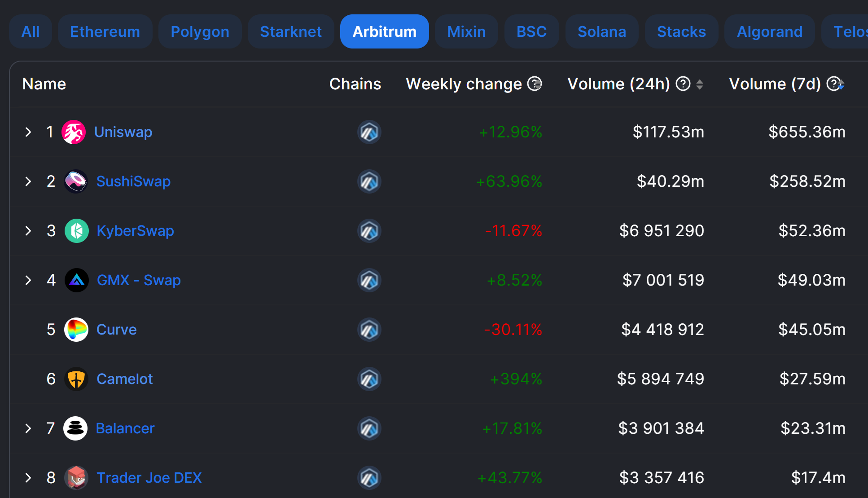The width and height of the screenshot is (868, 498).
Task: Switch to the Mixin tab
Action: [x=467, y=31]
